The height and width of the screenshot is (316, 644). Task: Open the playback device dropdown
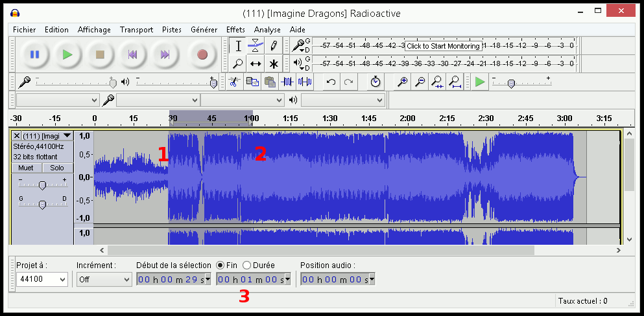343,100
